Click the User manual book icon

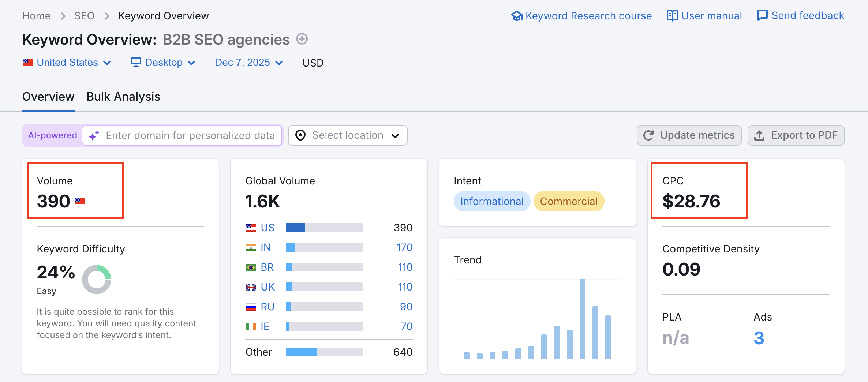pyautogui.click(x=672, y=16)
